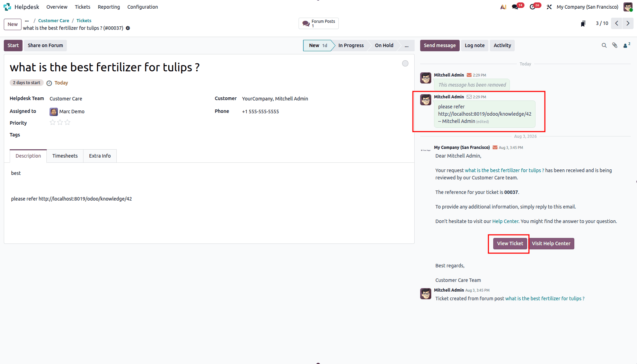The image size is (637, 364).
Task: Click Marc Demo's avatar in Assigned to
Action: (x=54, y=112)
